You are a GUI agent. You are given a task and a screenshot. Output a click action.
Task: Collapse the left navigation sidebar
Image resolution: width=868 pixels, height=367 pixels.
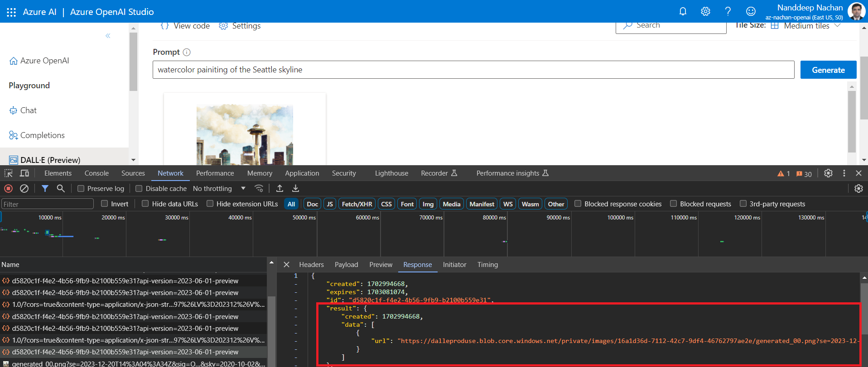pos(108,36)
